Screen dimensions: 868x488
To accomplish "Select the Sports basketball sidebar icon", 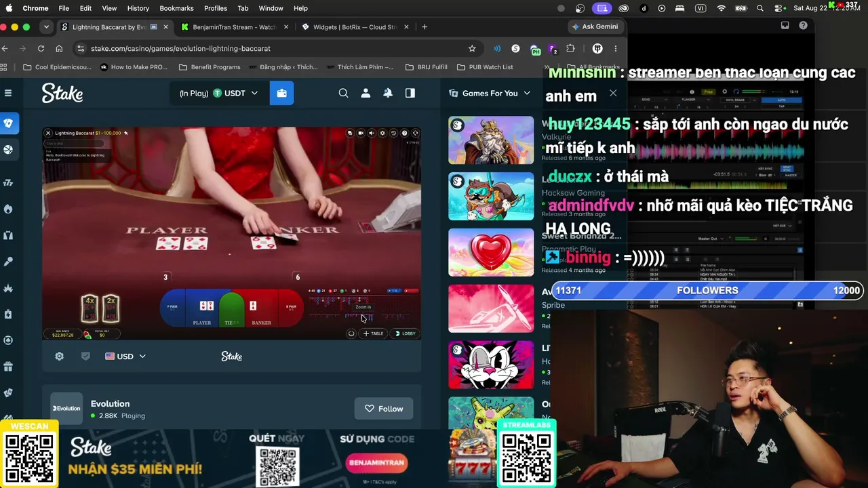I will 8,150.
